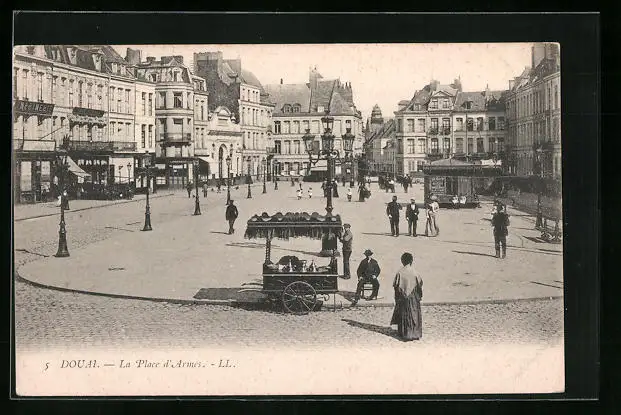Click the vendor cart's wagon wheel
This screenshot has height=415, width=621.
pos(298,296)
